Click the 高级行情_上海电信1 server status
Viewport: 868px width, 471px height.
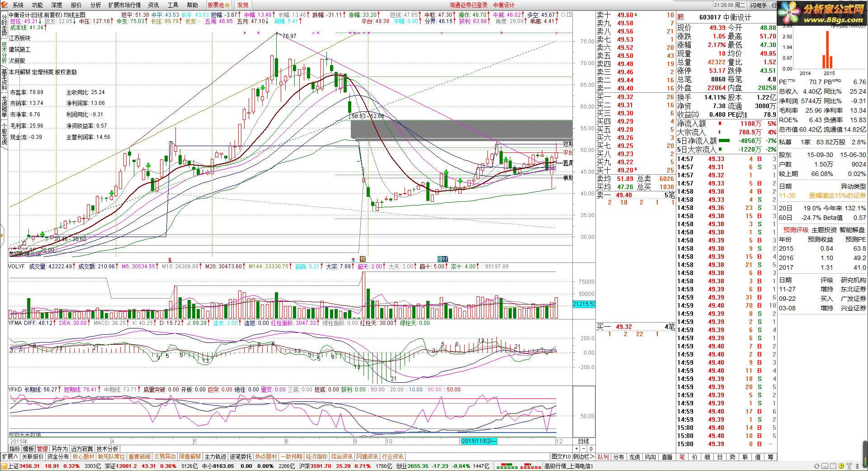click(x=568, y=466)
